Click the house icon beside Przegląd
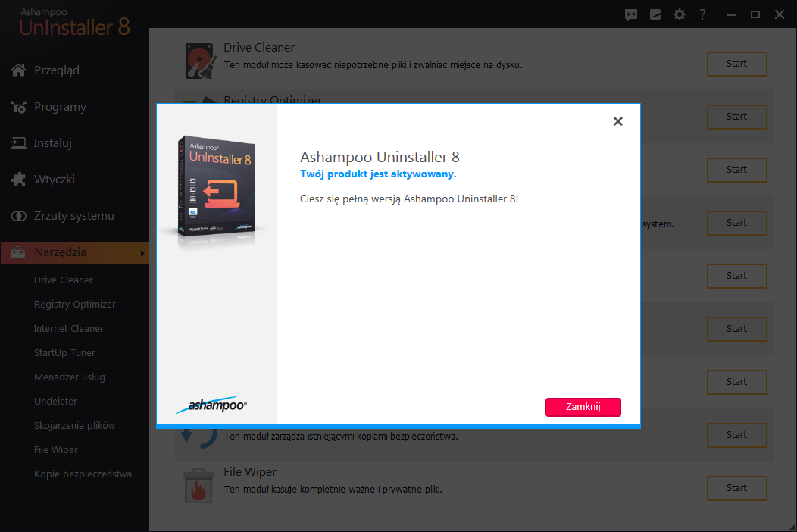The width and height of the screenshot is (797, 532). (19, 70)
